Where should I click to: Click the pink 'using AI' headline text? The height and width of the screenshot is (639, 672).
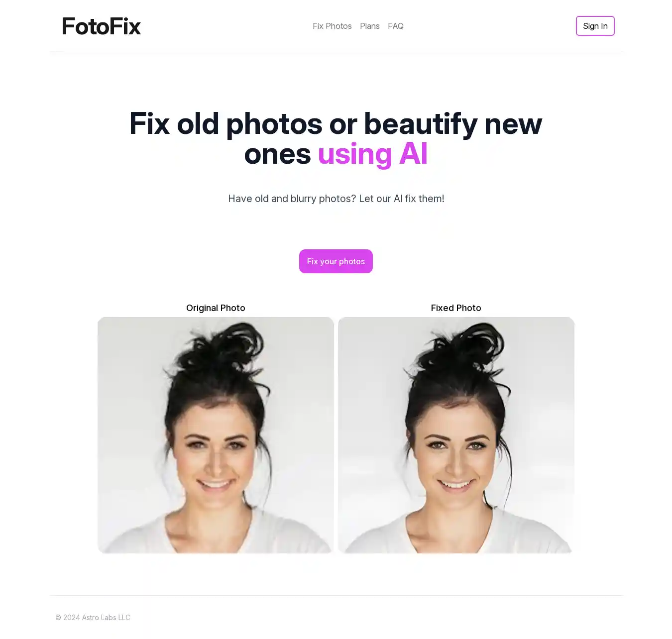click(x=372, y=154)
